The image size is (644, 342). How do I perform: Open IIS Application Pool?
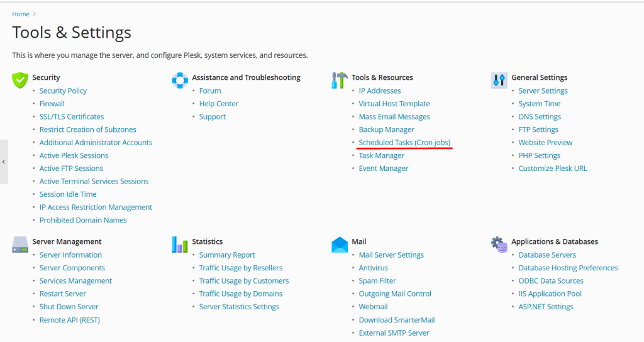point(550,294)
